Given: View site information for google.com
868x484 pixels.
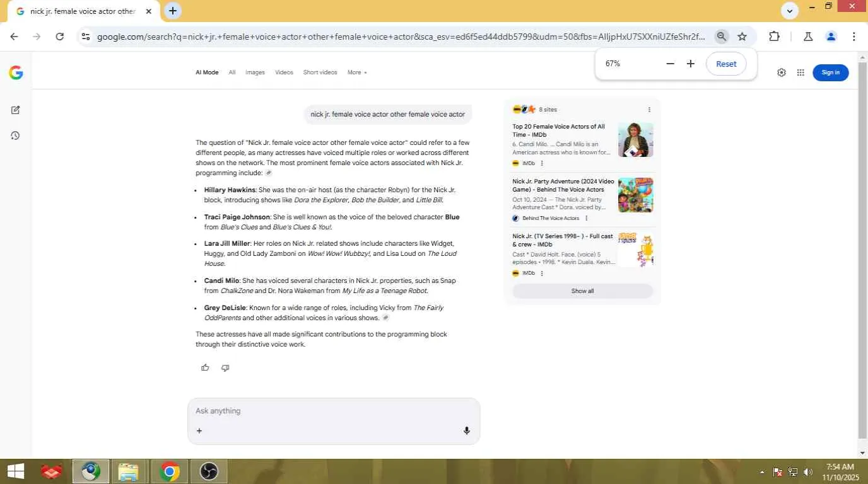Looking at the screenshot, I should click(x=86, y=37).
